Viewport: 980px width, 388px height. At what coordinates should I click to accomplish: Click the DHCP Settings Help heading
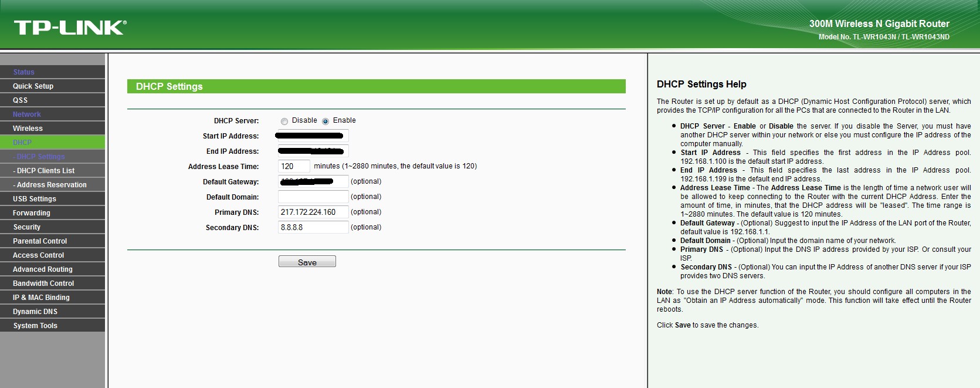tap(701, 85)
